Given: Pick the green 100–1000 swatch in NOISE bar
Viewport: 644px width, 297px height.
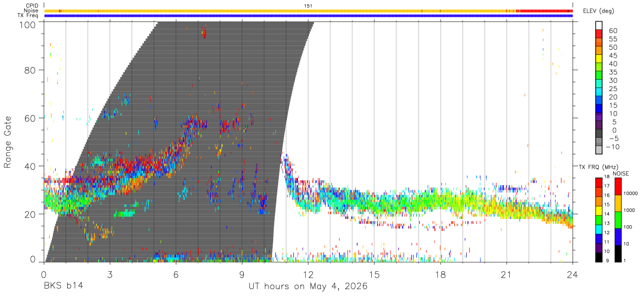Looking at the screenshot, I should (x=618, y=219).
